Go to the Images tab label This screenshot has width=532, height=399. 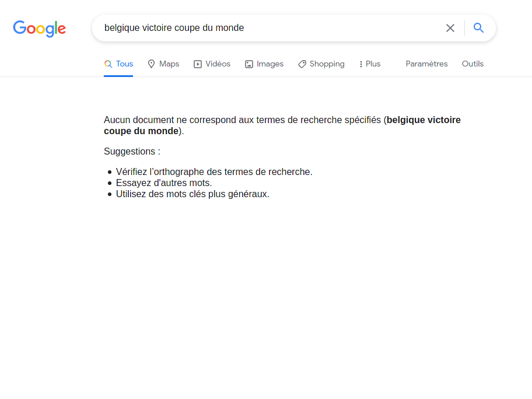click(x=270, y=64)
